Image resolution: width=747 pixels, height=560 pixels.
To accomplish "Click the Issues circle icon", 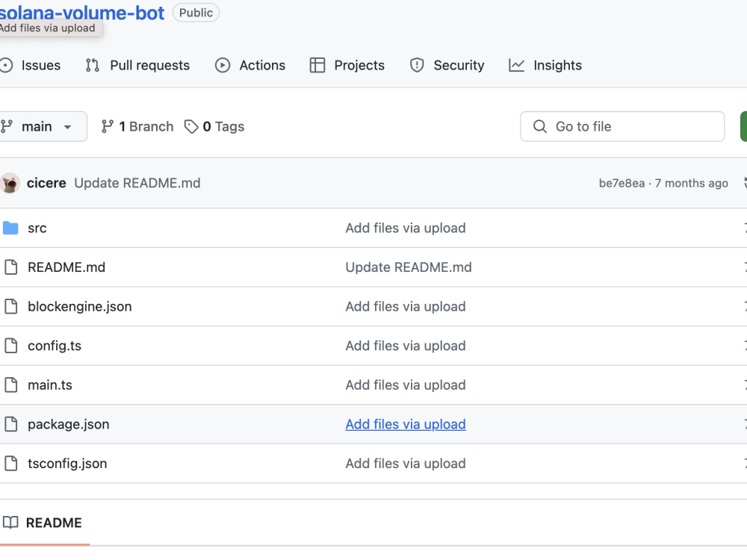I will pyautogui.click(x=6, y=65).
